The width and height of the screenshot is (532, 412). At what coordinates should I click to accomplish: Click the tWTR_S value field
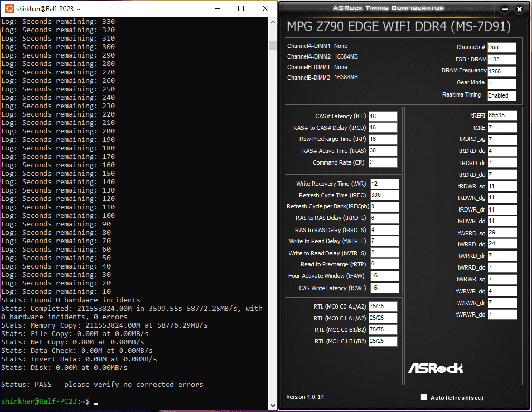(384, 253)
